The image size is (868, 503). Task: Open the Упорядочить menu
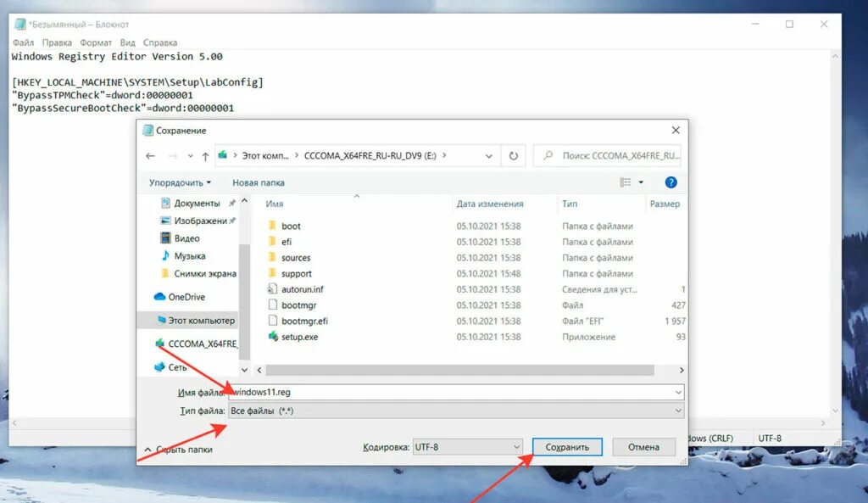pyautogui.click(x=180, y=182)
